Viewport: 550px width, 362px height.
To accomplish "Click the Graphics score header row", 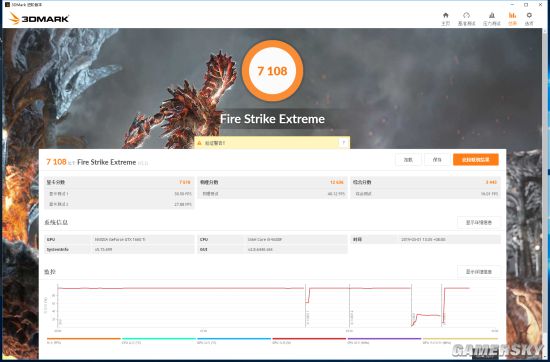I will click(x=119, y=182).
